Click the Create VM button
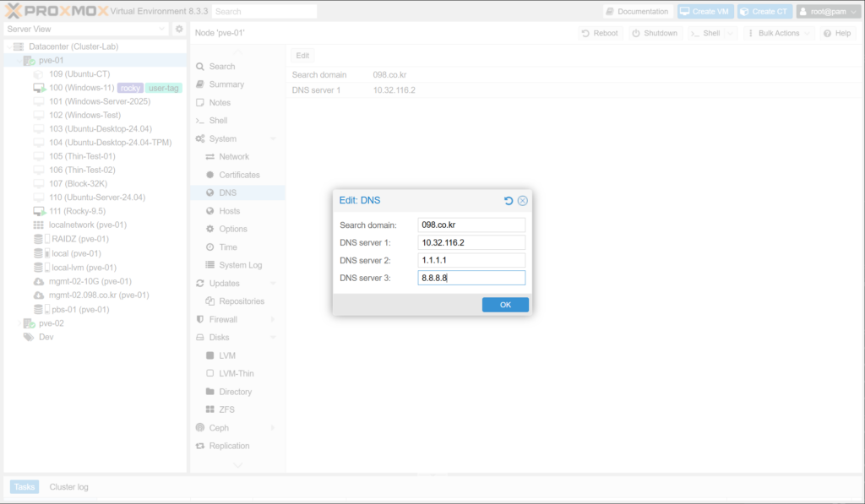865x504 pixels. coord(704,12)
